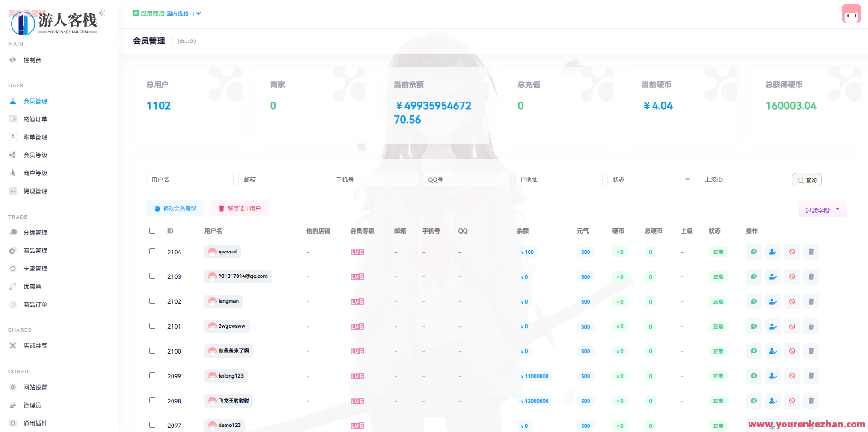Select the checkbox next to demo123
Screen dimensions: 868x432
point(152,425)
